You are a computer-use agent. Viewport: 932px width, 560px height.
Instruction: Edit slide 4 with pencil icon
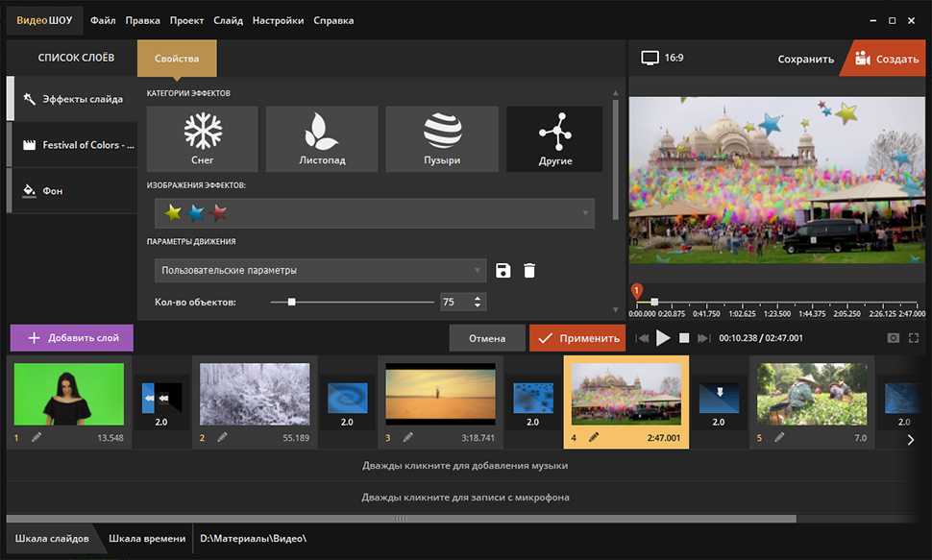[x=593, y=438]
